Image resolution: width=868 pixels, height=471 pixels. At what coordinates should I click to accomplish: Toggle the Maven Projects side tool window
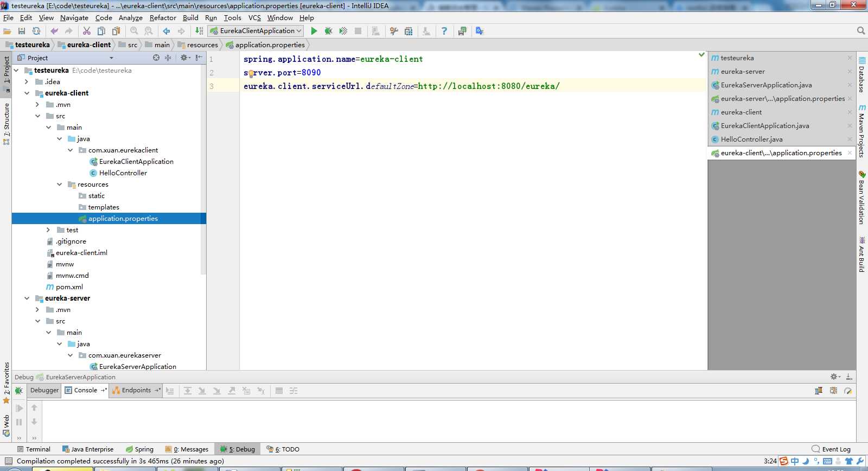(861, 131)
